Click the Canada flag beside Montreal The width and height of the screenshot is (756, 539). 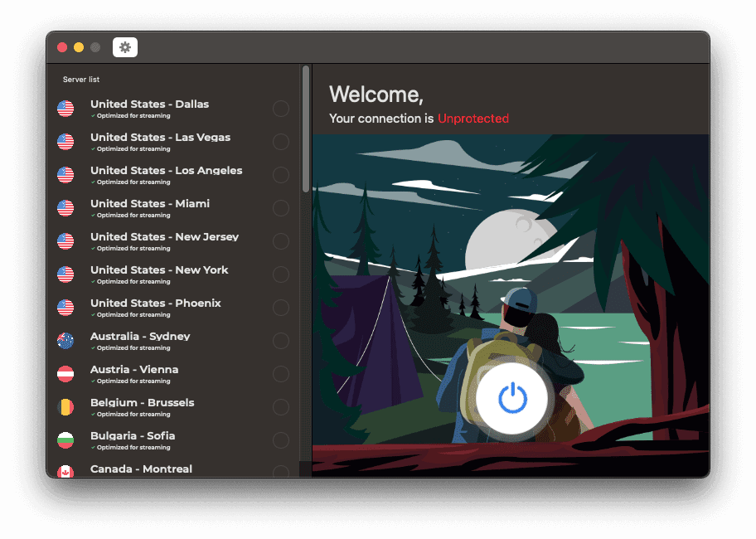coord(65,471)
